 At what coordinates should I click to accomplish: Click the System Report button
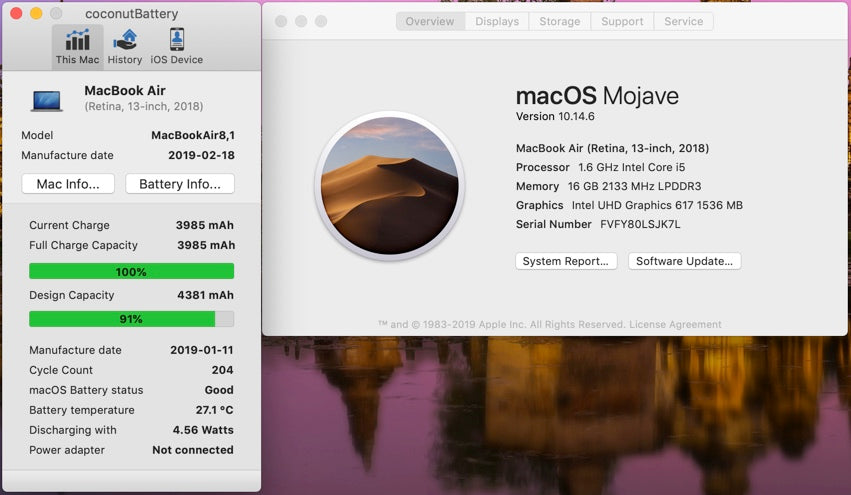pos(566,261)
